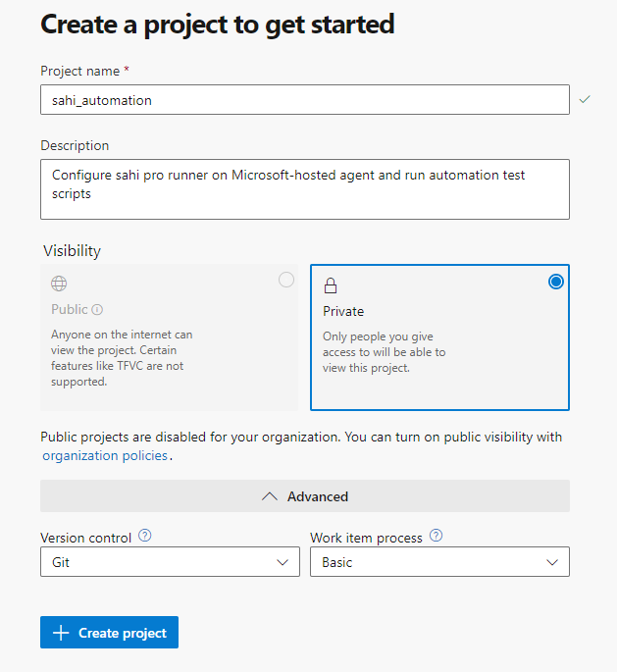Viewport: 617px width, 672px height.
Task: Open the Work item process help icon
Action: point(437,537)
